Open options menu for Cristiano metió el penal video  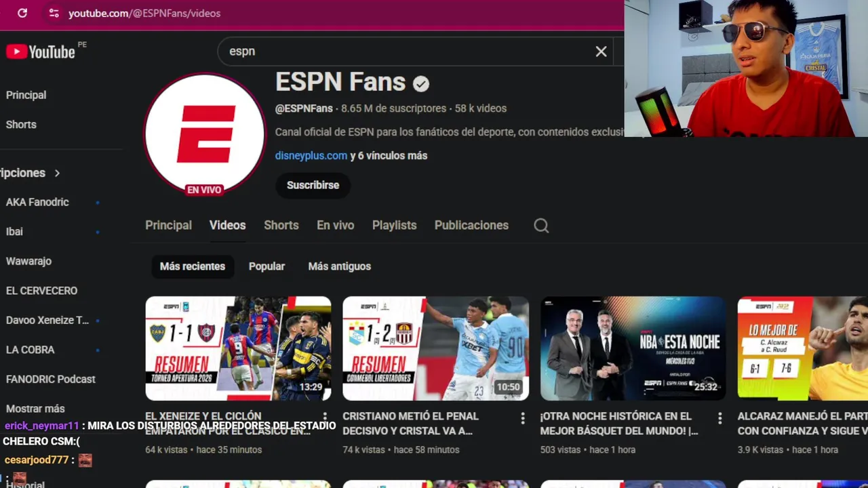pyautogui.click(x=522, y=418)
